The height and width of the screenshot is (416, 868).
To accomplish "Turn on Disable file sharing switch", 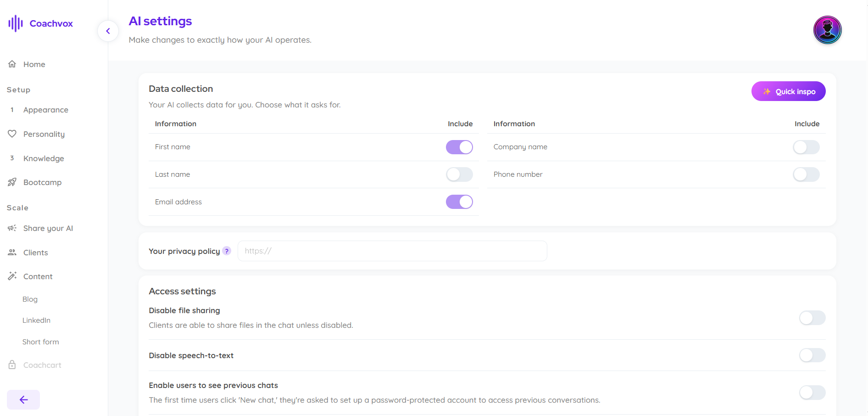I will pos(812,318).
